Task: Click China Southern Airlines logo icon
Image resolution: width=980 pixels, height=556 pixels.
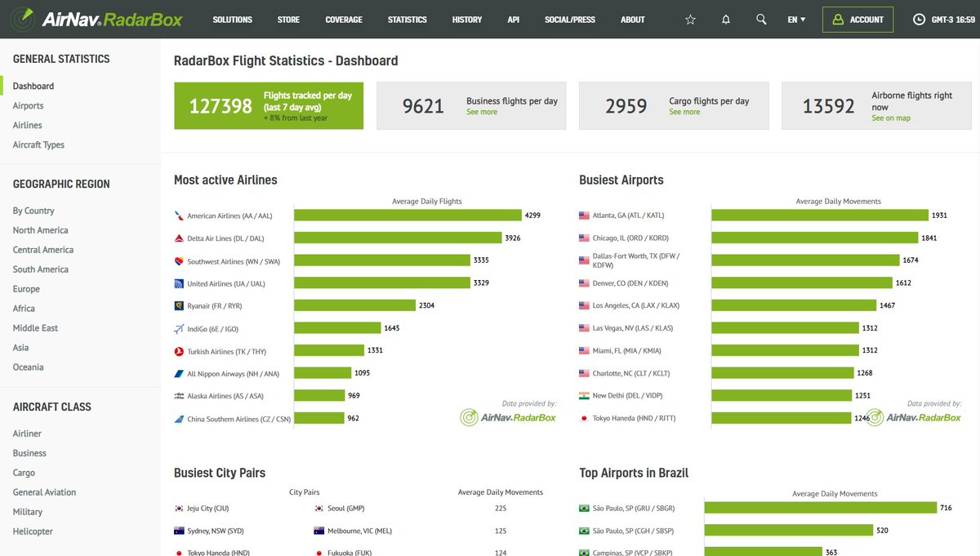Action: point(179,419)
